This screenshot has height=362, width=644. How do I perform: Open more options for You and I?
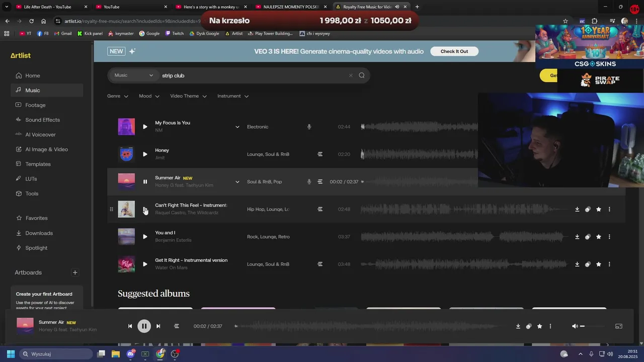coord(609,237)
